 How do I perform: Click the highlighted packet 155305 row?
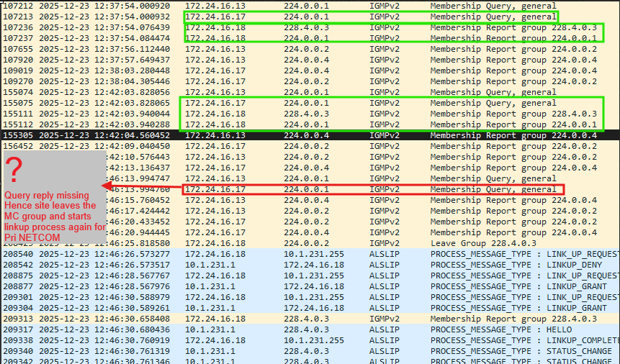coord(310,135)
